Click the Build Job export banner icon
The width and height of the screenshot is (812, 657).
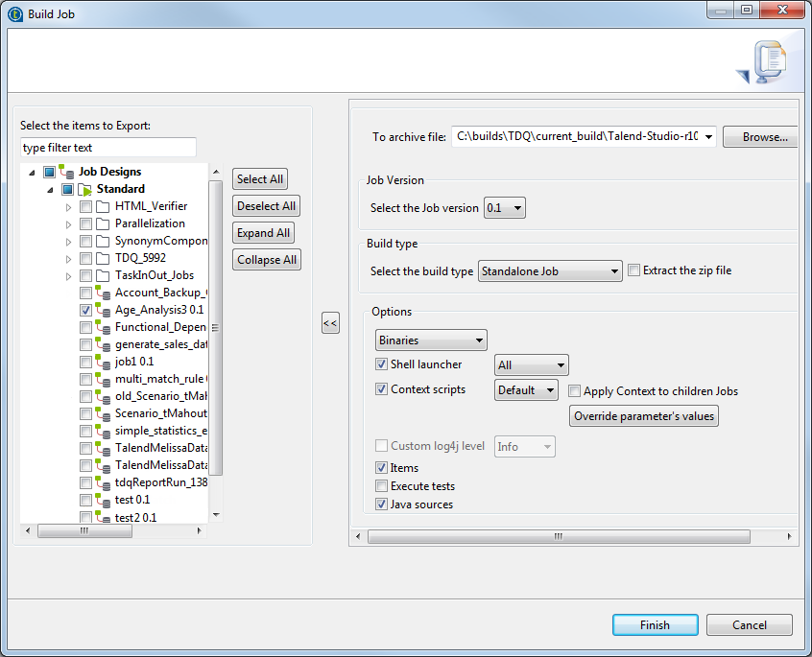[x=764, y=64]
